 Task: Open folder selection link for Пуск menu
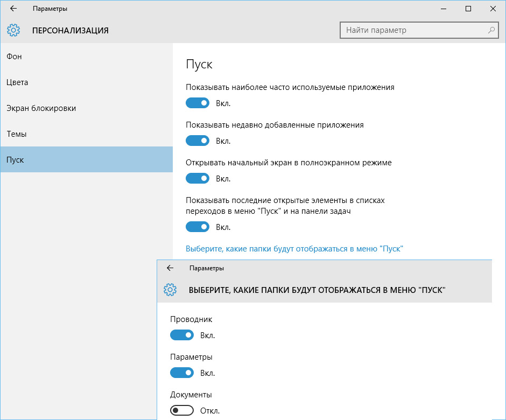pos(294,249)
